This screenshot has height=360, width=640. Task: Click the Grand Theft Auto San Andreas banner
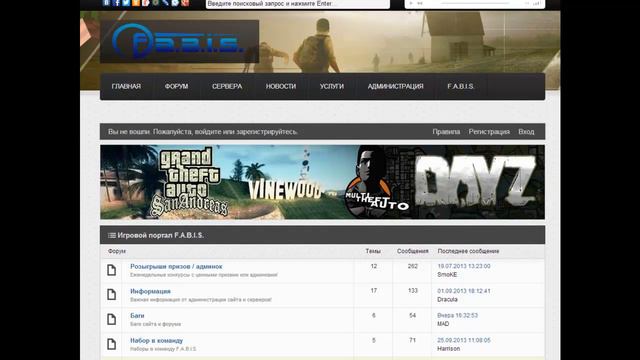190,182
